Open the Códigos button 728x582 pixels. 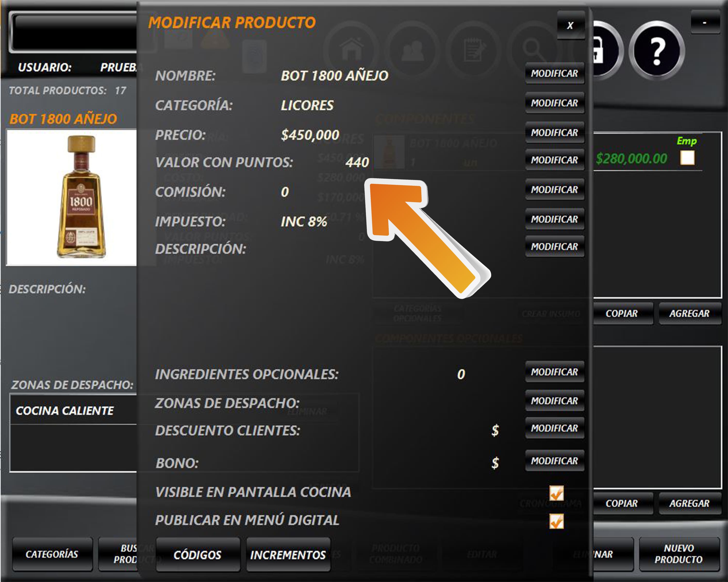(x=198, y=555)
